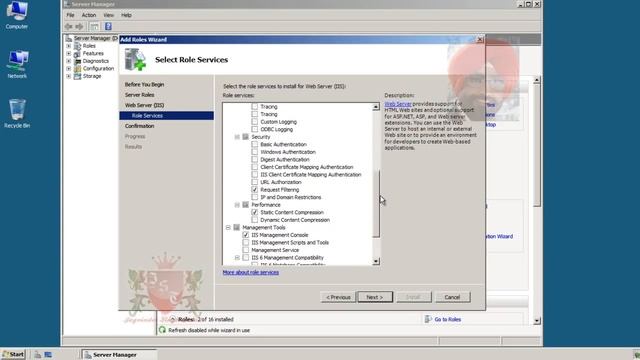Open the File menu
Viewport: 640px width, 360px height.
tap(71, 15)
